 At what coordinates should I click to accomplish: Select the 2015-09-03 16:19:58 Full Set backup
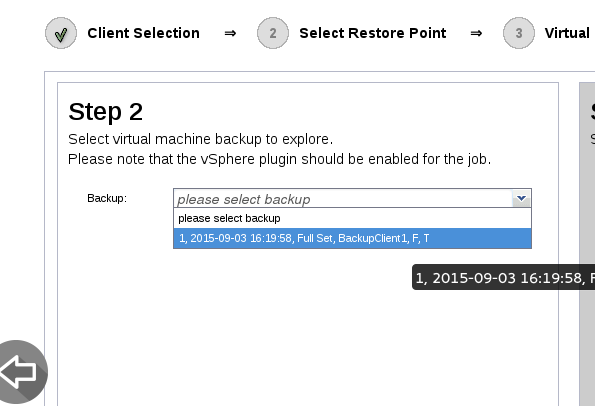coord(353,238)
